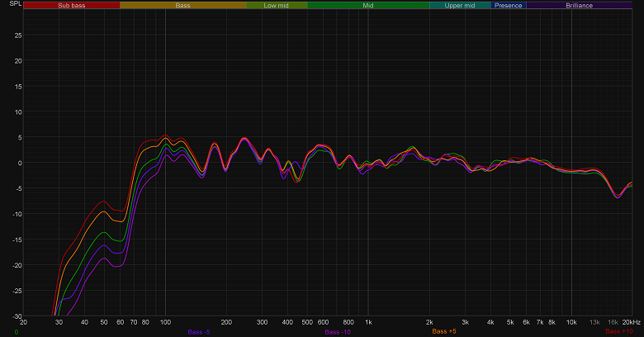Click the magenta Bass -10 legend label

338,332
